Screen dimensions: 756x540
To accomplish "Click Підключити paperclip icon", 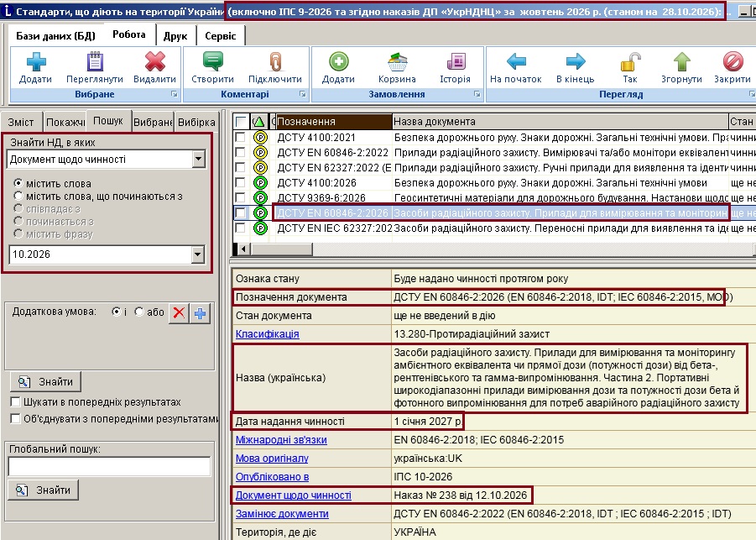I will coord(275,62).
